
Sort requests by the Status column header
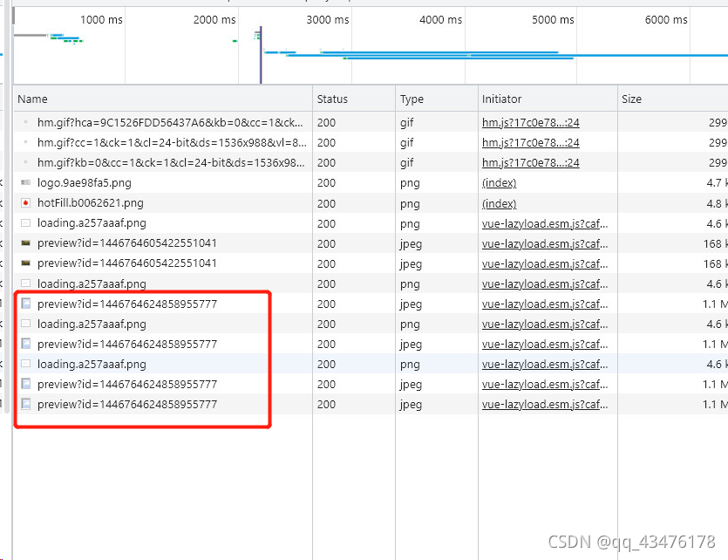tap(334, 99)
